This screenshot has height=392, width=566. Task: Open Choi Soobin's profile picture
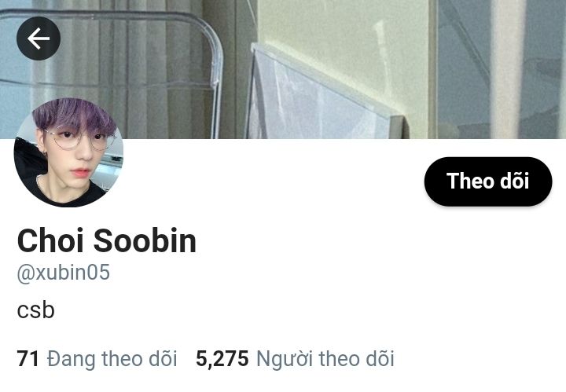pos(68,152)
